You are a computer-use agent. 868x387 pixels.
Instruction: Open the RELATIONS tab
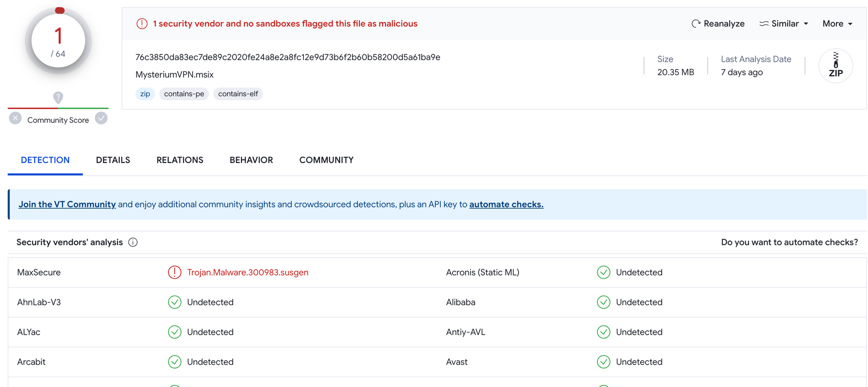coord(180,160)
